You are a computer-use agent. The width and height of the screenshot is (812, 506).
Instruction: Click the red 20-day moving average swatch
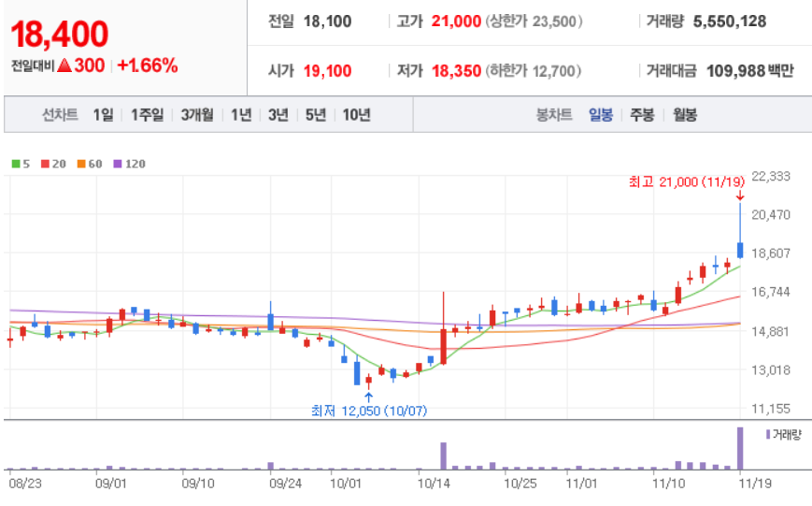45,164
